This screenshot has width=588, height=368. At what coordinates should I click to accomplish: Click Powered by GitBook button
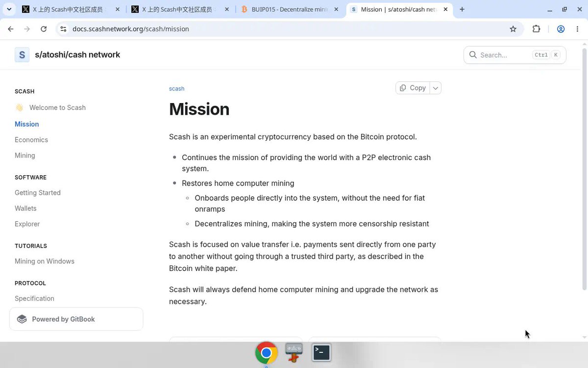(76, 319)
